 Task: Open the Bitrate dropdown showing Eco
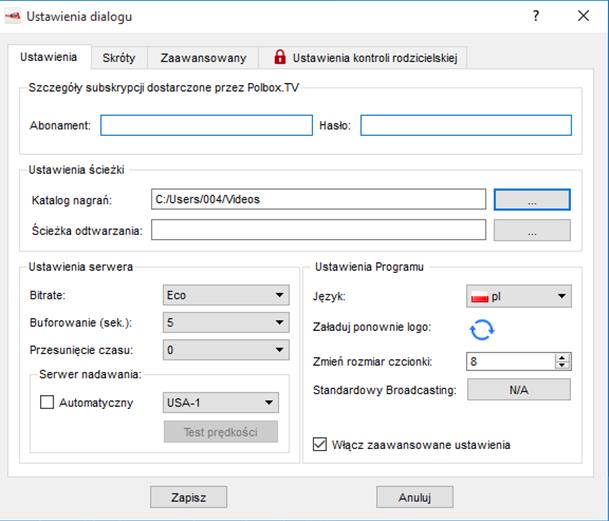(x=226, y=295)
